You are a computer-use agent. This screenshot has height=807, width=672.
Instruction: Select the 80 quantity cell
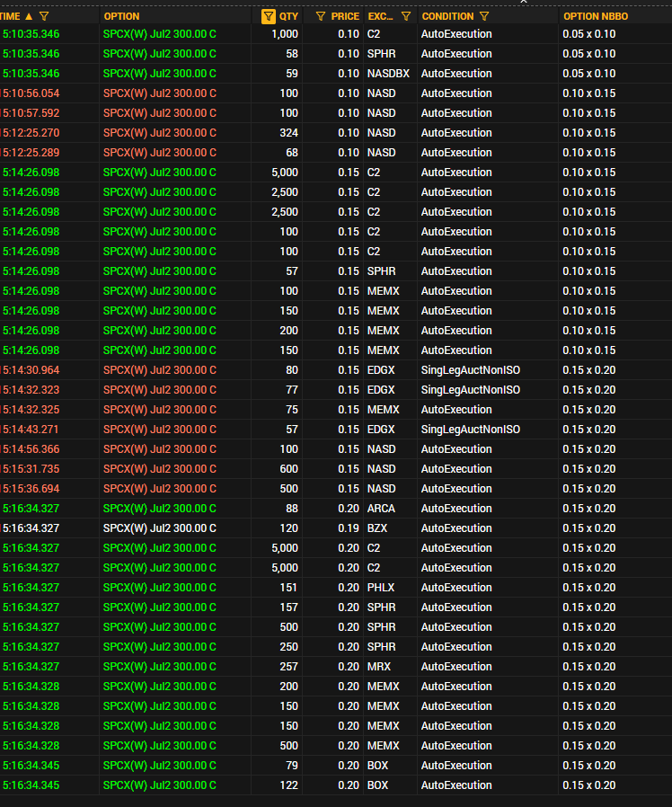[x=292, y=370]
